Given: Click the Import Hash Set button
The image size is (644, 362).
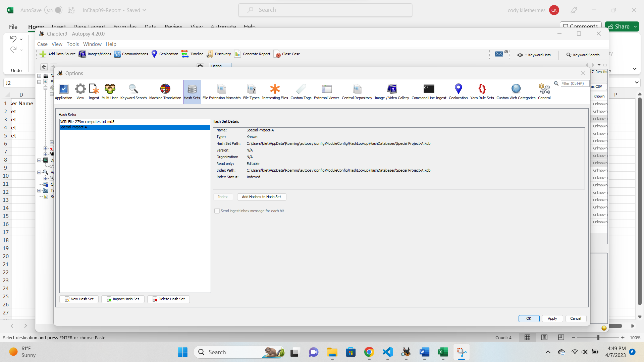Looking at the screenshot, I should (123, 299).
